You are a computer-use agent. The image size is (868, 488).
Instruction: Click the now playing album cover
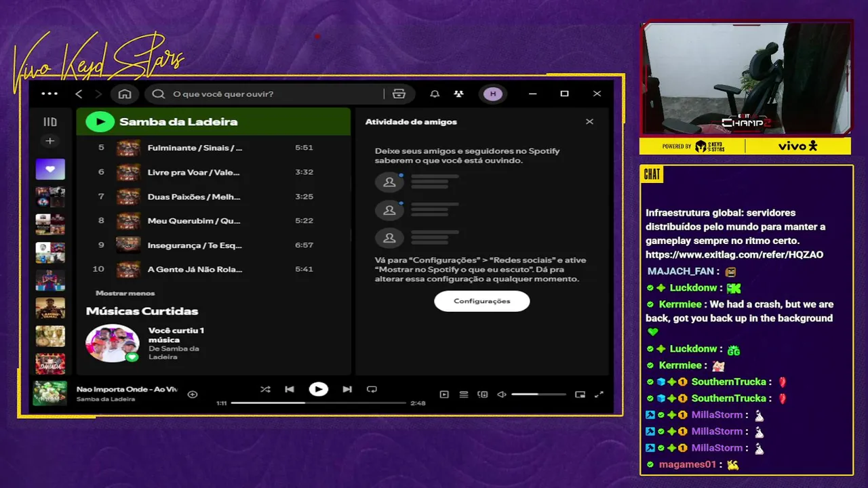pyautogui.click(x=50, y=393)
